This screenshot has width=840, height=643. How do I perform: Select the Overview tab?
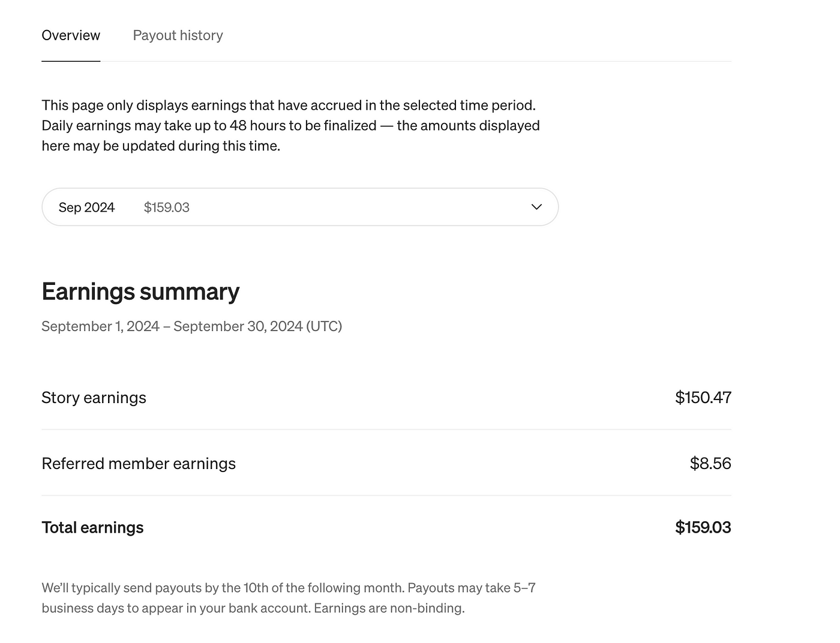coord(71,35)
